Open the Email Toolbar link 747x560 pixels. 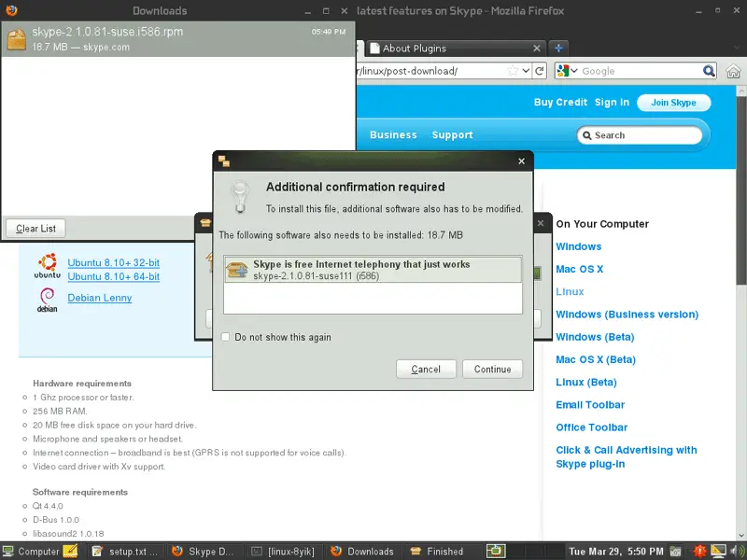pyautogui.click(x=590, y=405)
